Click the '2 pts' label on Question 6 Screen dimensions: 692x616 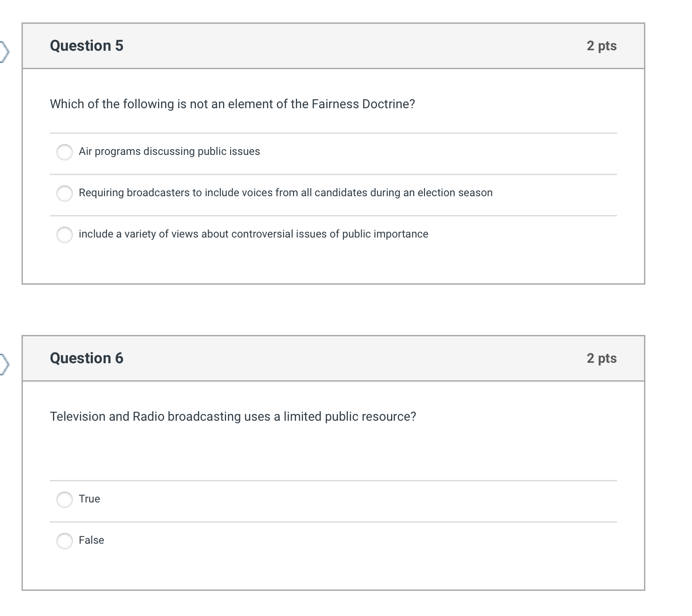pyautogui.click(x=601, y=358)
